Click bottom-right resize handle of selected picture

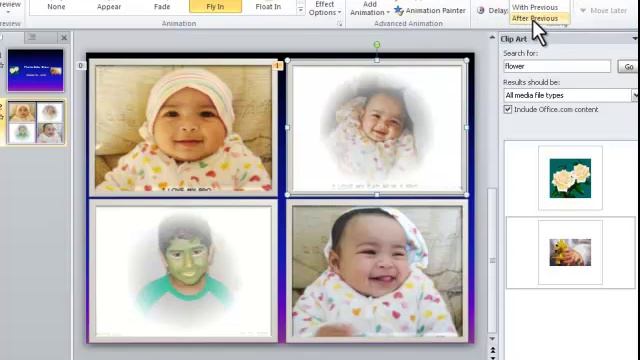pos(467,195)
